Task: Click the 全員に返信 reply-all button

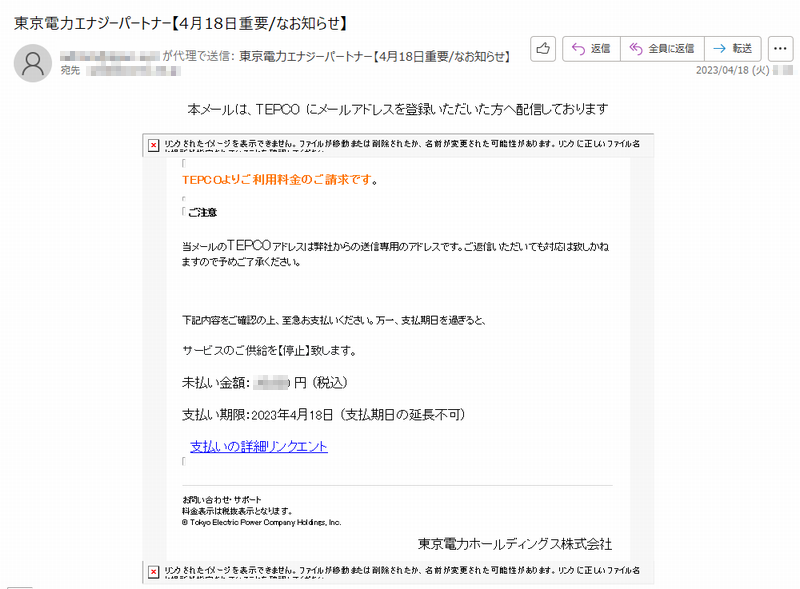Action: [662, 49]
